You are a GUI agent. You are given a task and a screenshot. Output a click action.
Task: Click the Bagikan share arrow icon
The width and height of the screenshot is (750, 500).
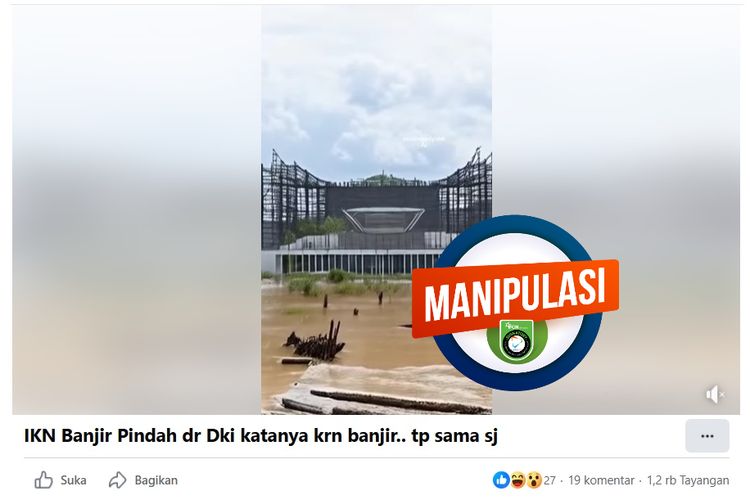click(117, 480)
